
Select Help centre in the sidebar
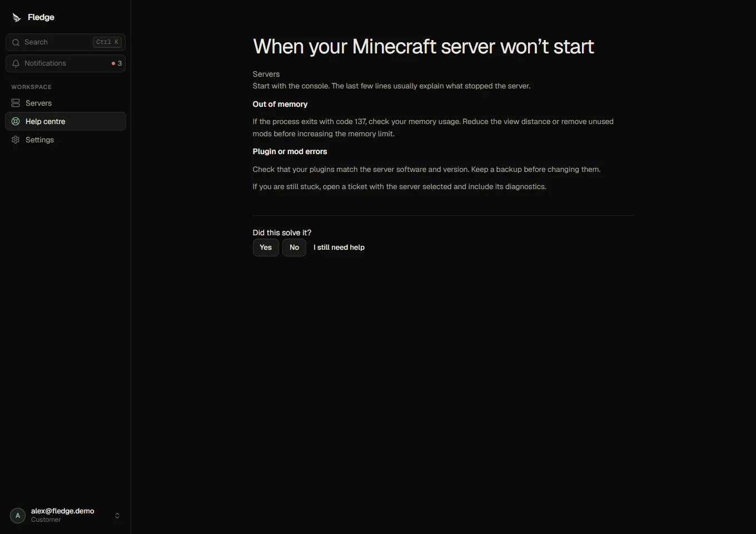point(66,121)
